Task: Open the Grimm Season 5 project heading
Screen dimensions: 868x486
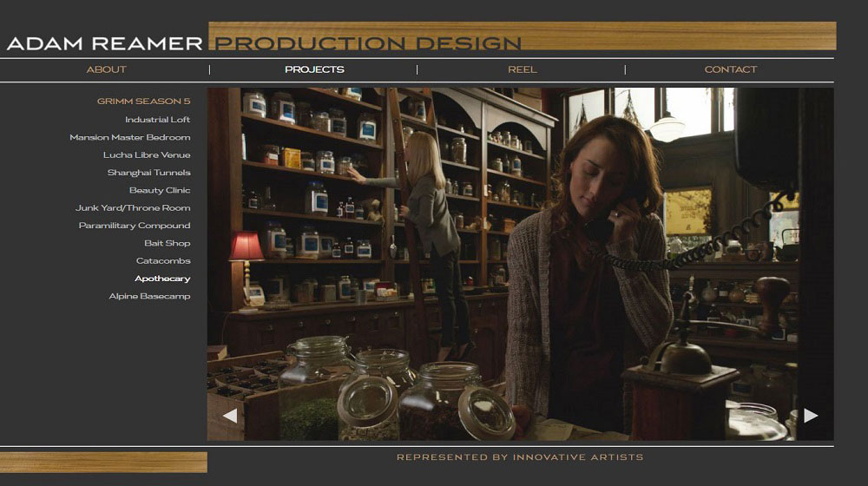Action: tap(143, 102)
